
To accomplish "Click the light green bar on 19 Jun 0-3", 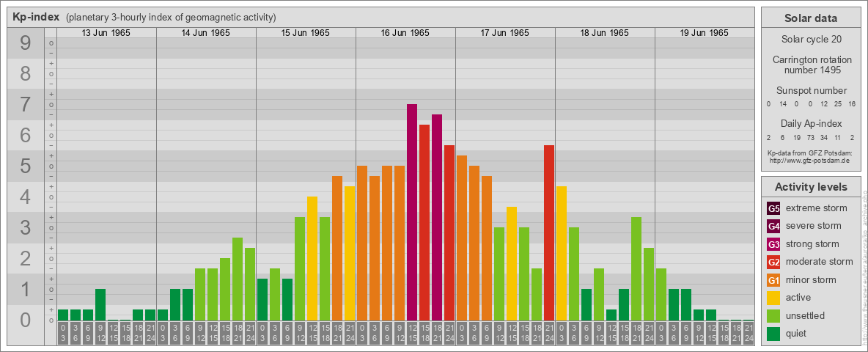I will (661, 295).
